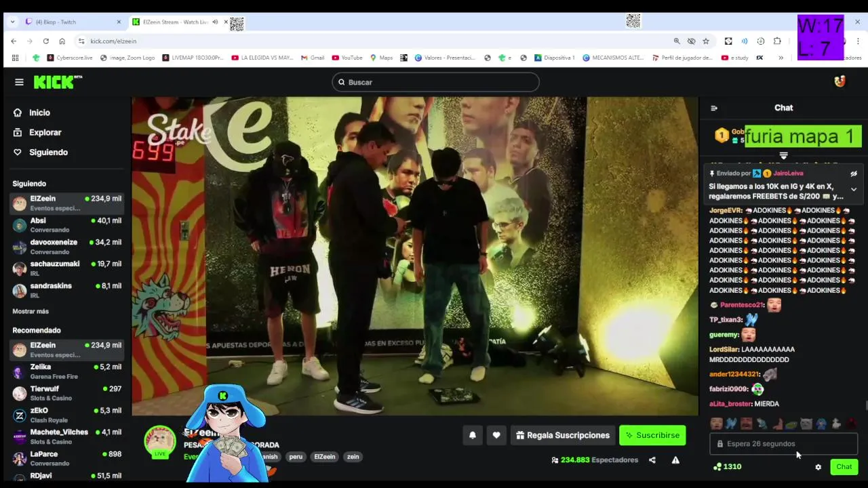Open the Maps bookmark
Viewport: 868px width, 488px height.
(x=381, y=58)
